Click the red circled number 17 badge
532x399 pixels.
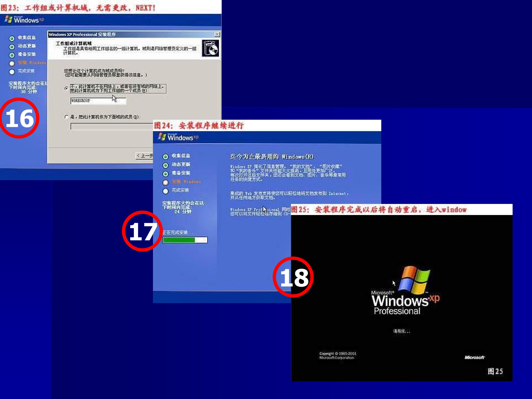(x=142, y=231)
